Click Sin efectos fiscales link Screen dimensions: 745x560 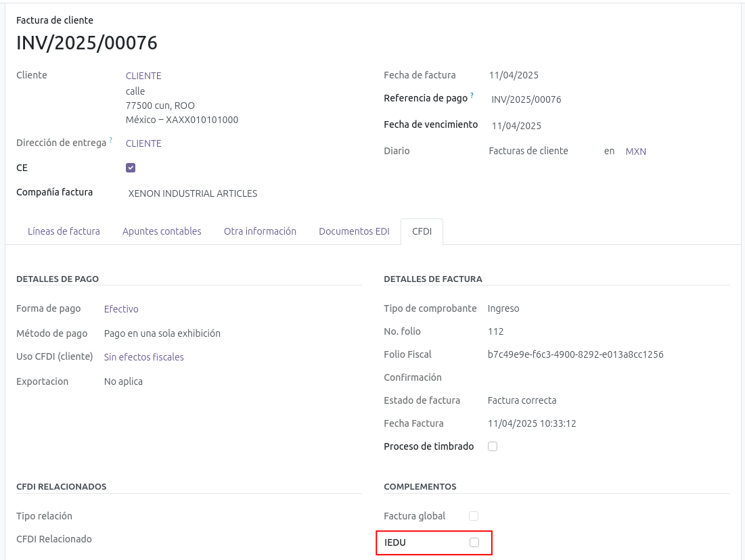coord(143,357)
